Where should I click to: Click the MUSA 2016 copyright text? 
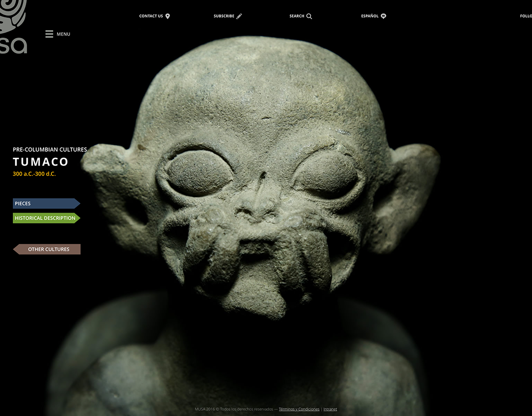pyautogui.click(x=234, y=409)
